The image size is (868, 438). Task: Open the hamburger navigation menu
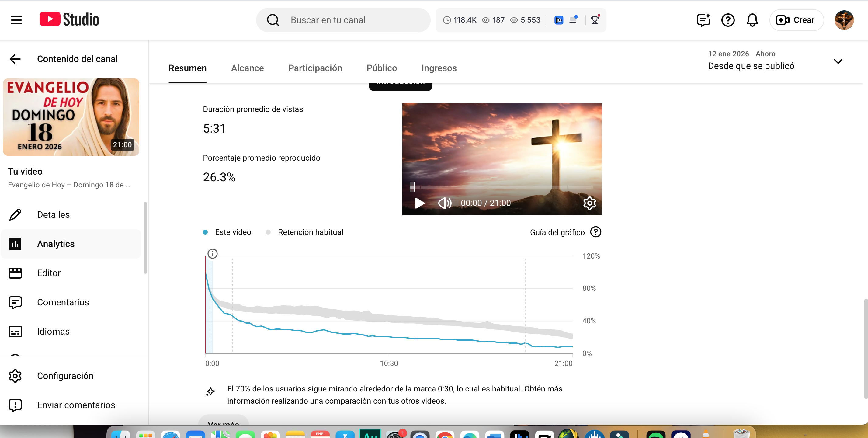click(16, 20)
